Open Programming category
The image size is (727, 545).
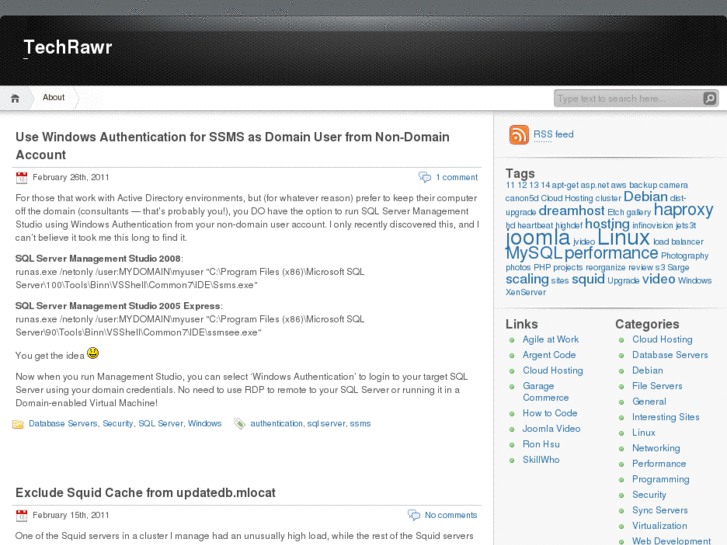coord(661,480)
